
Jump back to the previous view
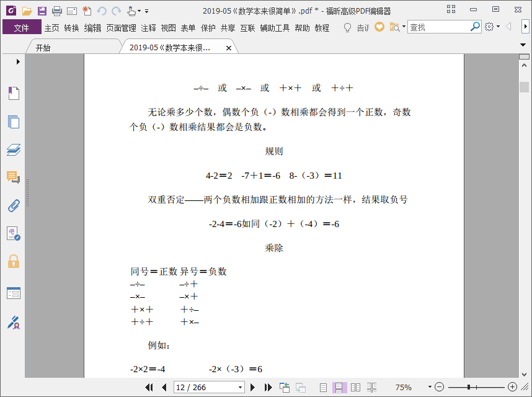click(285, 387)
